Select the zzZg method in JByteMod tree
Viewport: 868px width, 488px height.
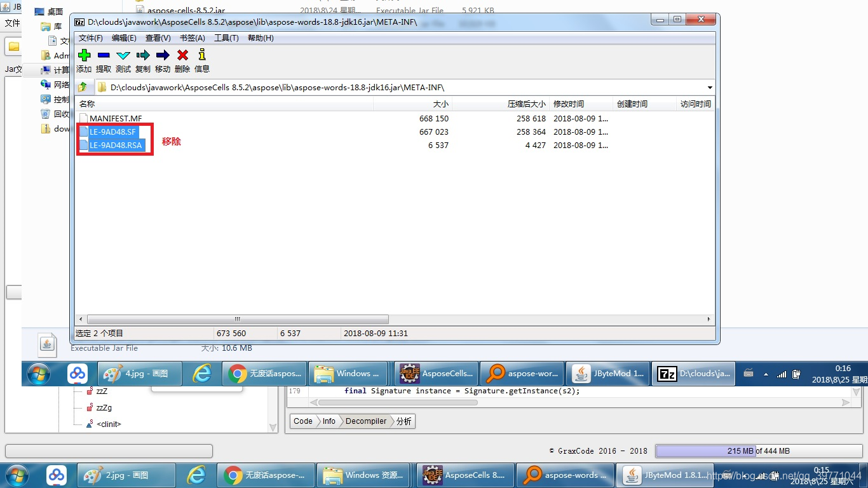coord(104,407)
